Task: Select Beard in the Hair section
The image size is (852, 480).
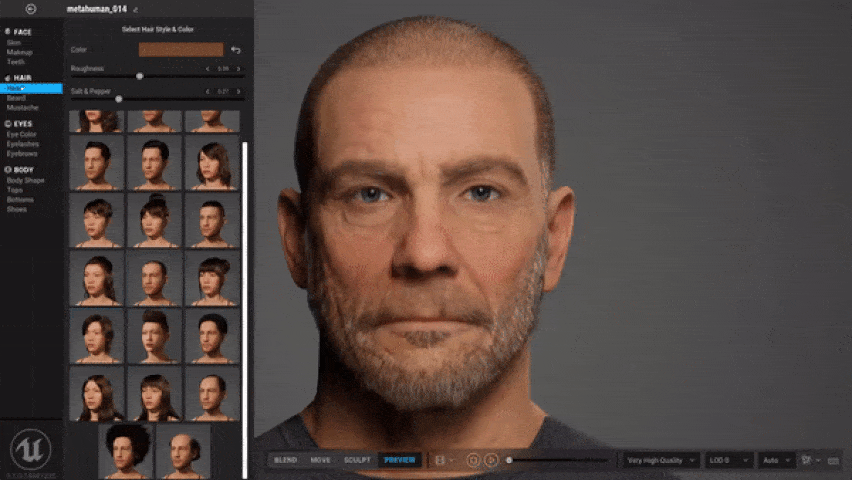Action: tap(16, 98)
